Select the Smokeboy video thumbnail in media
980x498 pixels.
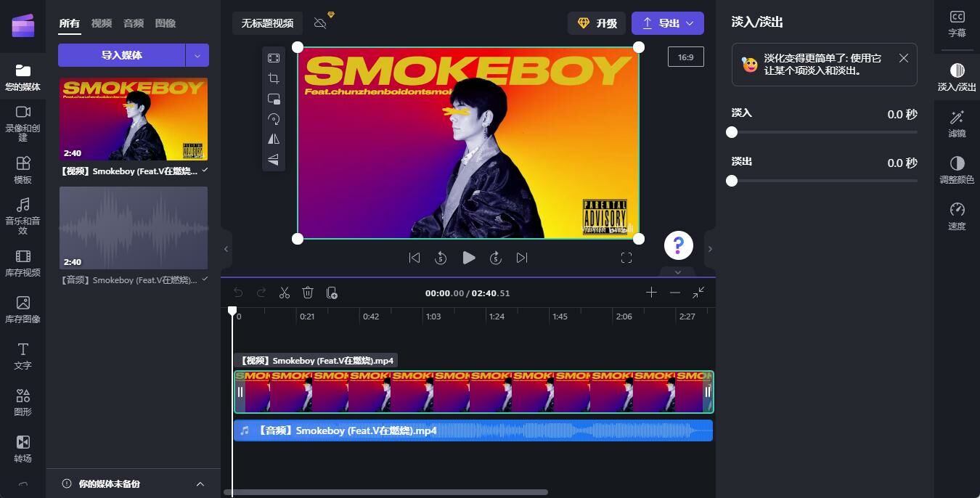pos(134,119)
